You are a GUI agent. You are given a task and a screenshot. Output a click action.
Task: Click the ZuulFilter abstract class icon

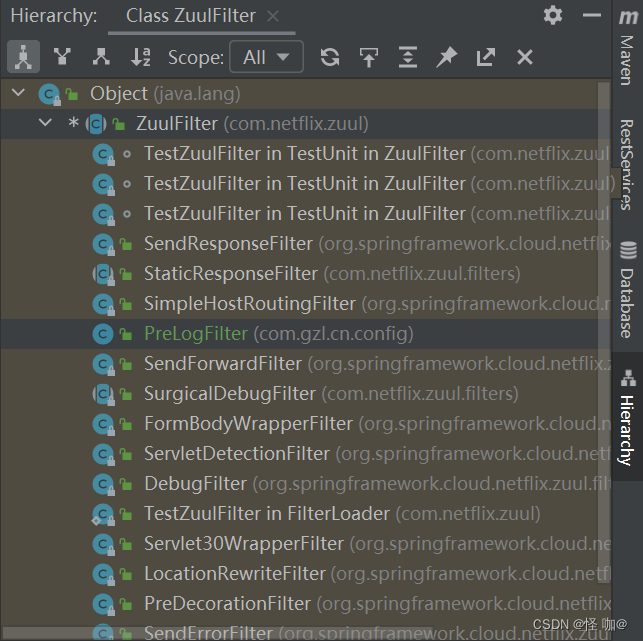click(x=96, y=124)
